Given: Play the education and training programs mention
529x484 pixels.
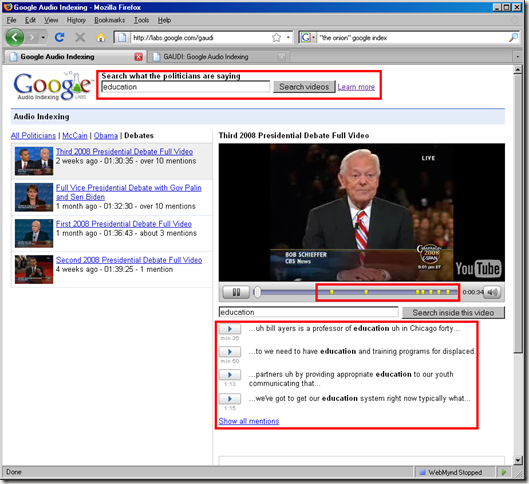Looking at the screenshot, I should click(230, 351).
